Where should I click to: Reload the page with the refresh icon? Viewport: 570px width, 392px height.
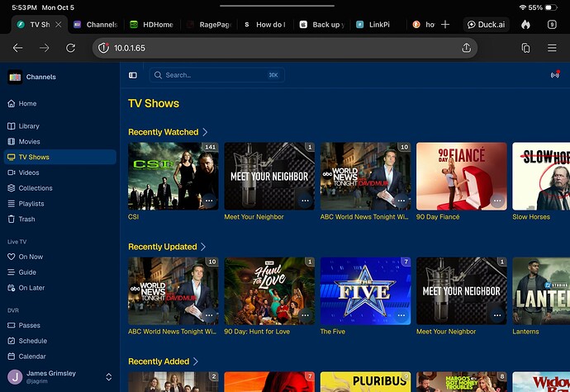point(70,48)
